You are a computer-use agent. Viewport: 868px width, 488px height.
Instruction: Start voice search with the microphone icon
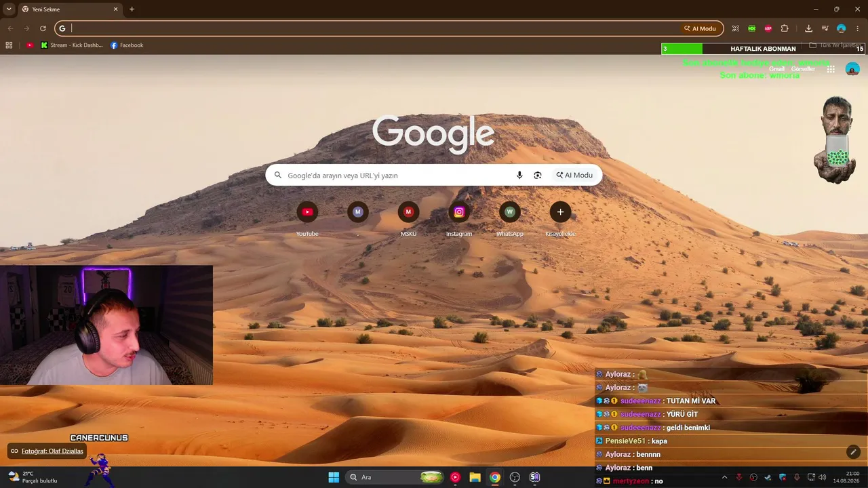[x=519, y=175]
